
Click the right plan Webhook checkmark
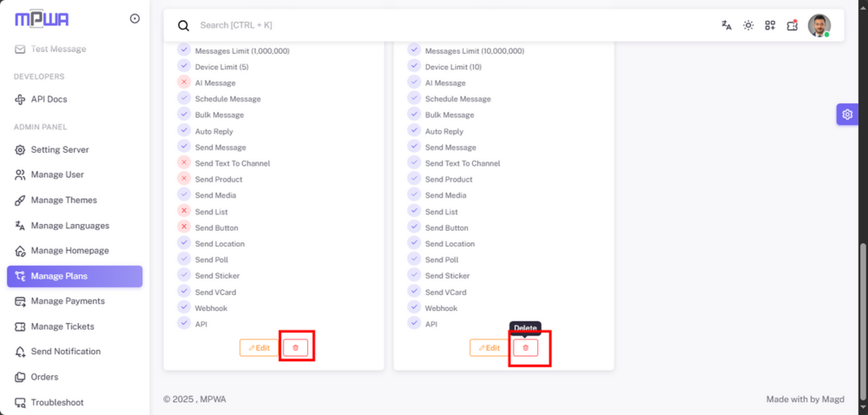414,307
